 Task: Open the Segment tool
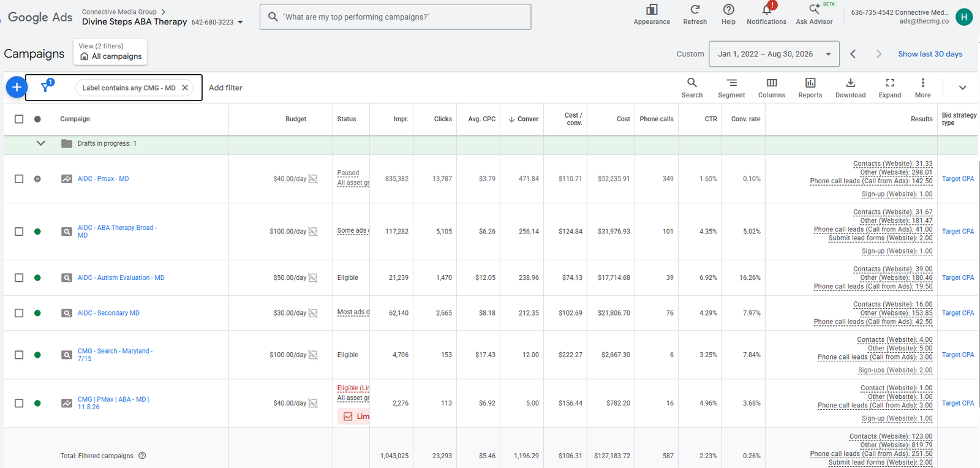731,88
